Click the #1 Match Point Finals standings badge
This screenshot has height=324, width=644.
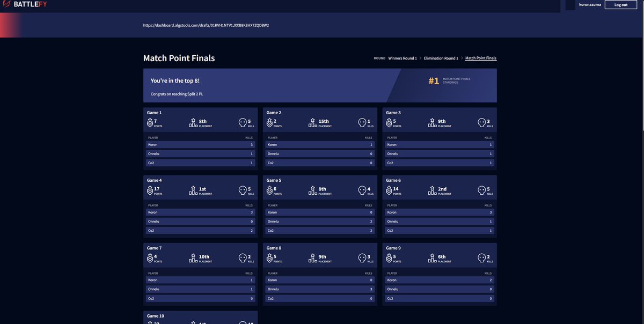[x=450, y=81]
